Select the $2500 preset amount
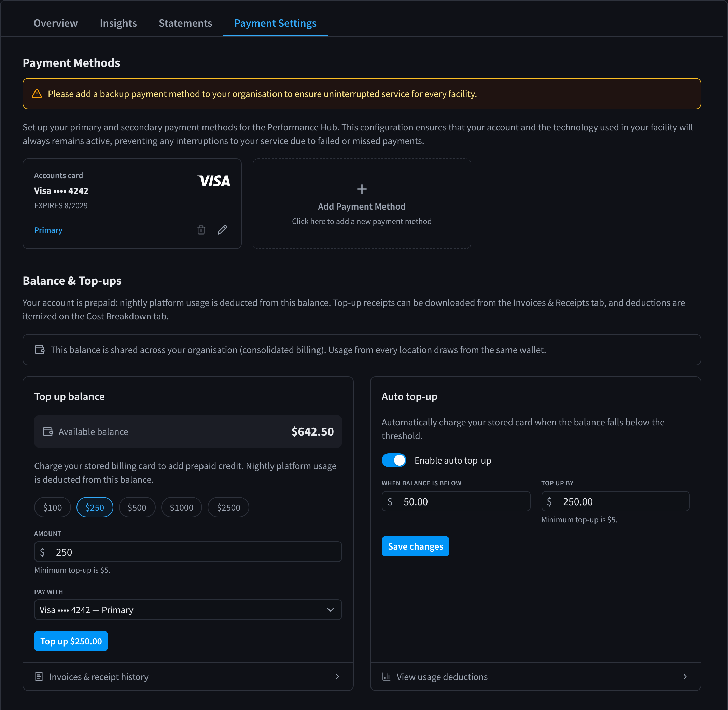728x710 pixels. (228, 507)
